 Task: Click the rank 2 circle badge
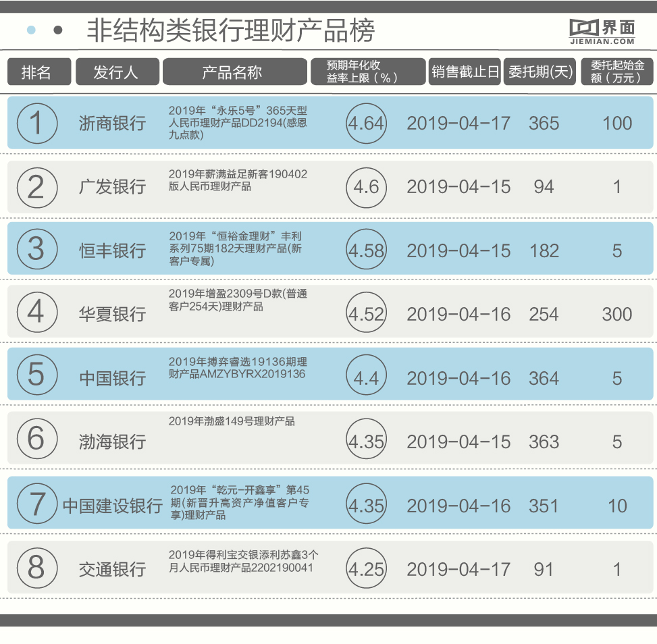click(x=37, y=187)
